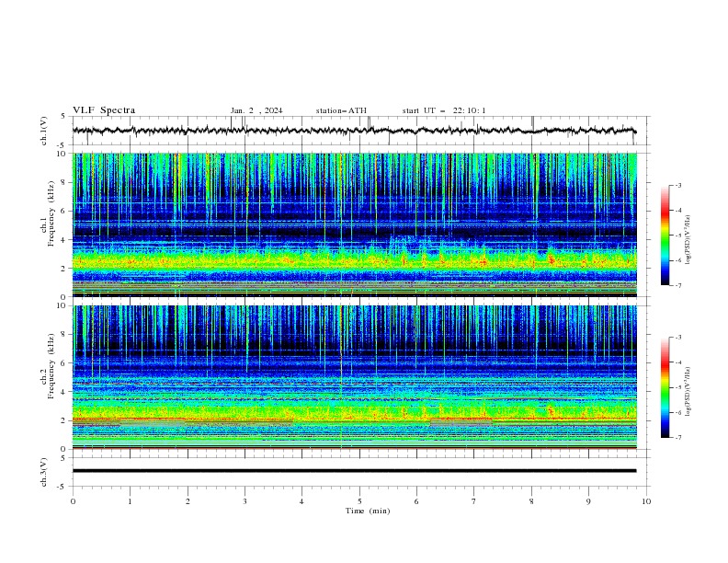
Task: Click the upper colorbar next to ch.1 spectrogram
Action: (665, 236)
